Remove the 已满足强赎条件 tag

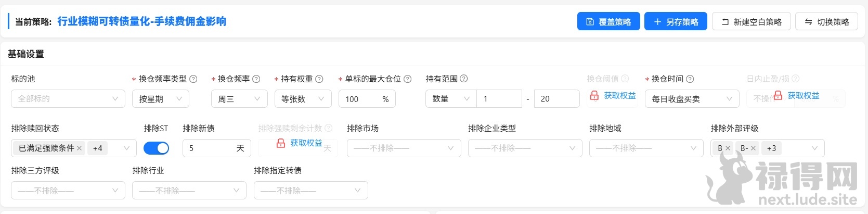click(x=80, y=148)
